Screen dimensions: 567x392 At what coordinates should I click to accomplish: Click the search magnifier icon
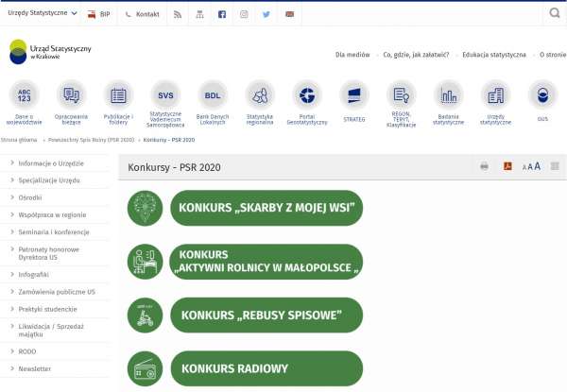point(554,13)
